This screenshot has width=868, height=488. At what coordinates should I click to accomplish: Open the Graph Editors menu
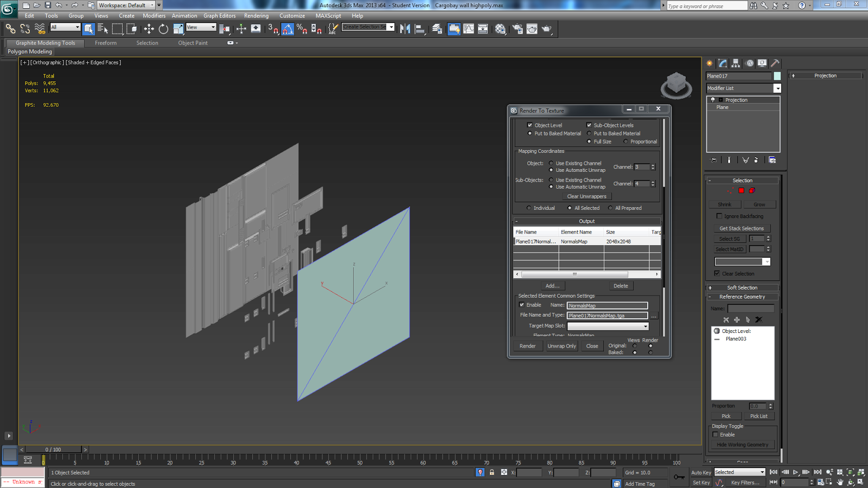(x=219, y=16)
